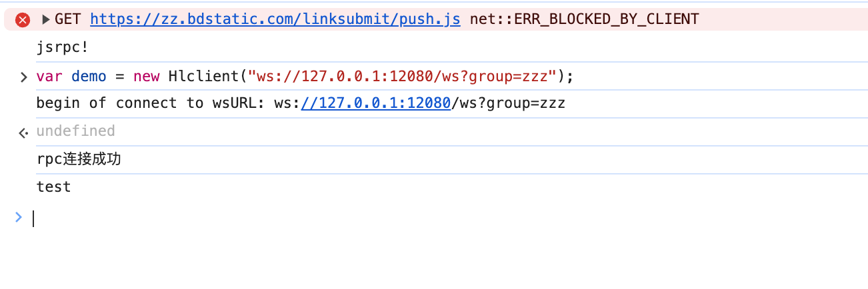The width and height of the screenshot is (868, 289).
Task: Click the undefined result value
Action: (x=75, y=131)
